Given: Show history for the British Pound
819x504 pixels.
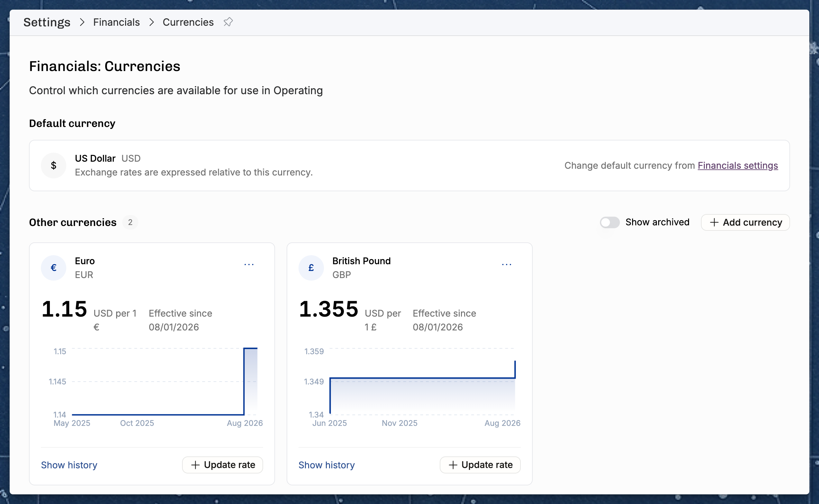Looking at the screenshot, I should [327, 465].
